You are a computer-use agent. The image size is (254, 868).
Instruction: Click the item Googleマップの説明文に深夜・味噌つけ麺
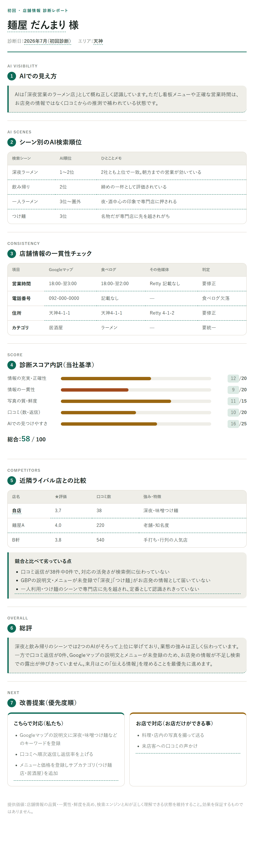point(69,739)
